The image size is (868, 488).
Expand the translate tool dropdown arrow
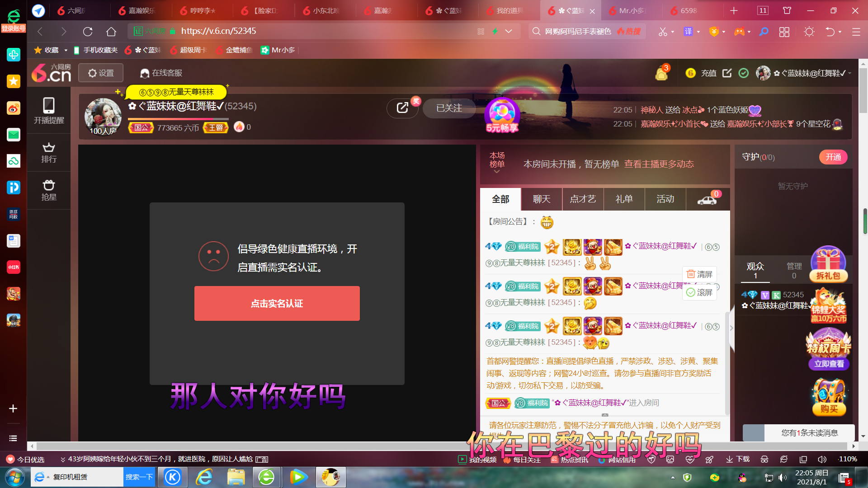coord(698,32)
